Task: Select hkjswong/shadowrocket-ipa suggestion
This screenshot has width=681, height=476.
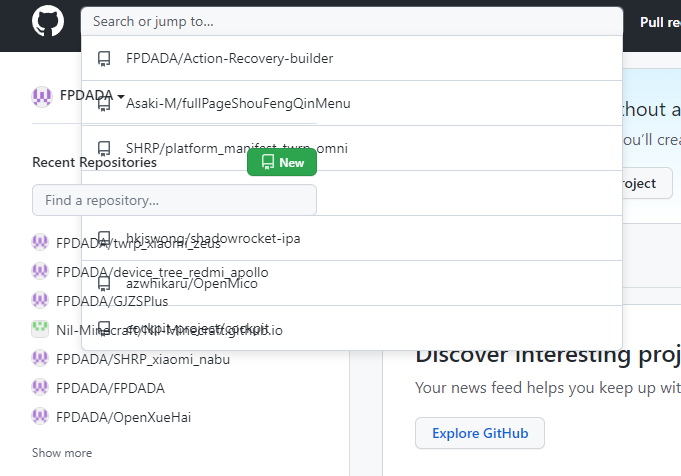Action: [x=352, y=238]
